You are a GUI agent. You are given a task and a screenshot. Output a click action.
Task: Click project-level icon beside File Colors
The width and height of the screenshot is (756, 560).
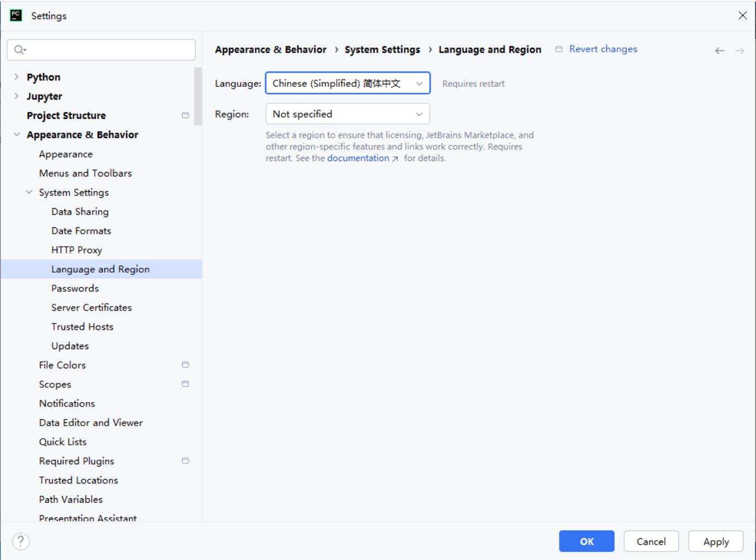click(185, 365)
